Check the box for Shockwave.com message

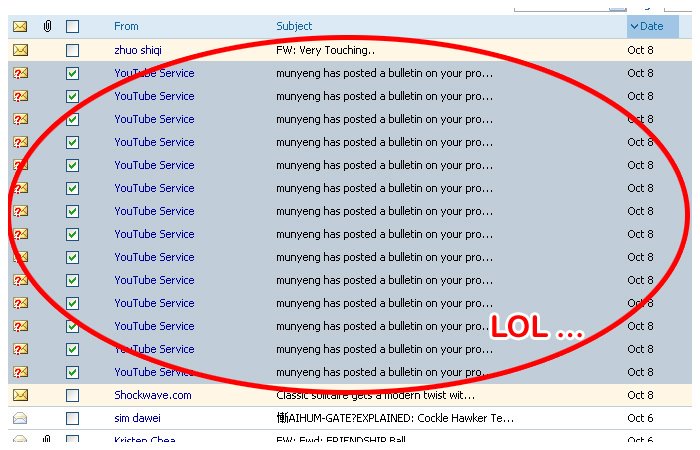pyautogui.click(x=72, y=395)
